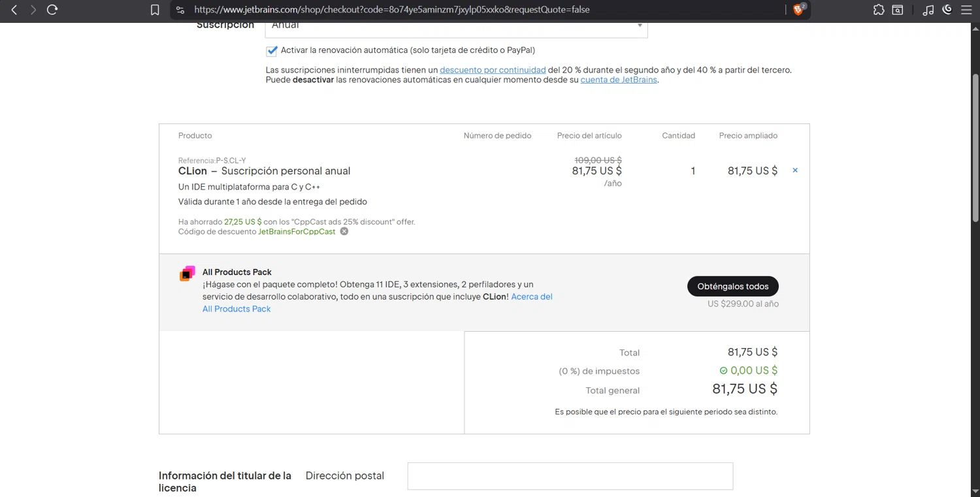Click the page vertical scrollbar
The image size is (980, 497).
975,148
